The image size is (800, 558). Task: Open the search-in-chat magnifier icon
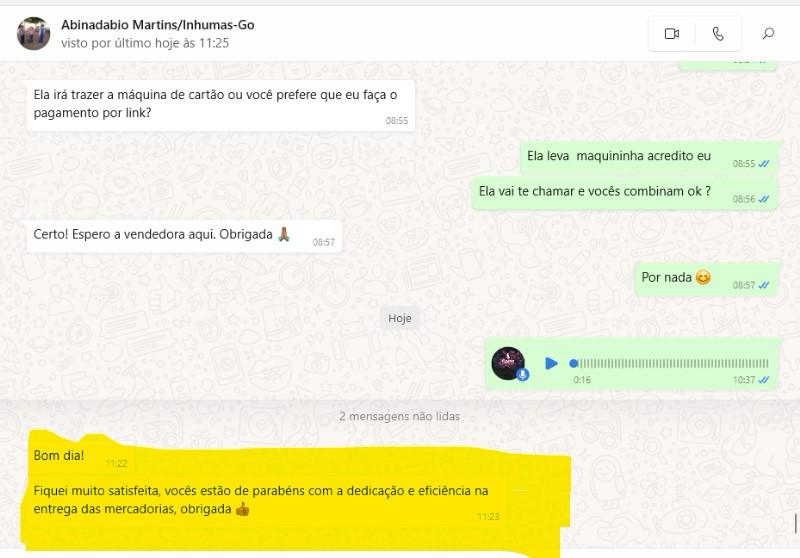[x=768, y=34]
